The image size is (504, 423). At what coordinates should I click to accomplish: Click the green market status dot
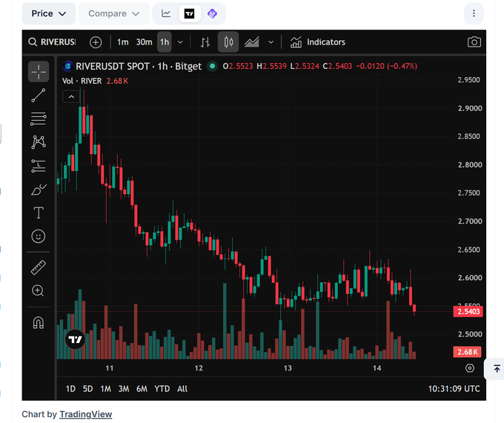(x=212, y=66)
